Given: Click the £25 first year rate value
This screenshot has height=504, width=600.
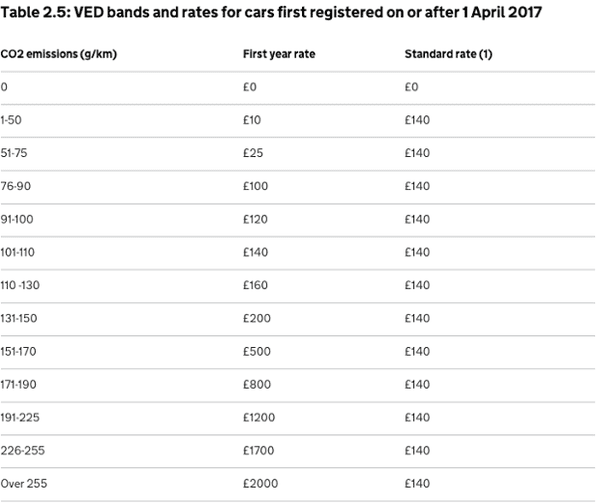Looking at the screenshot, I should coord(255,153).
